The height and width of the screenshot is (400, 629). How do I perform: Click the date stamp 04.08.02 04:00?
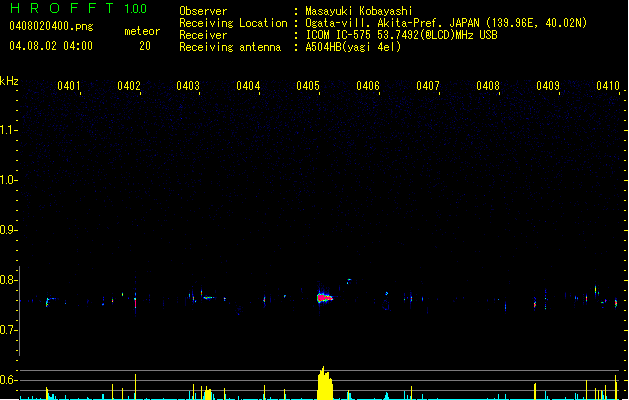[x=51, y=46]
